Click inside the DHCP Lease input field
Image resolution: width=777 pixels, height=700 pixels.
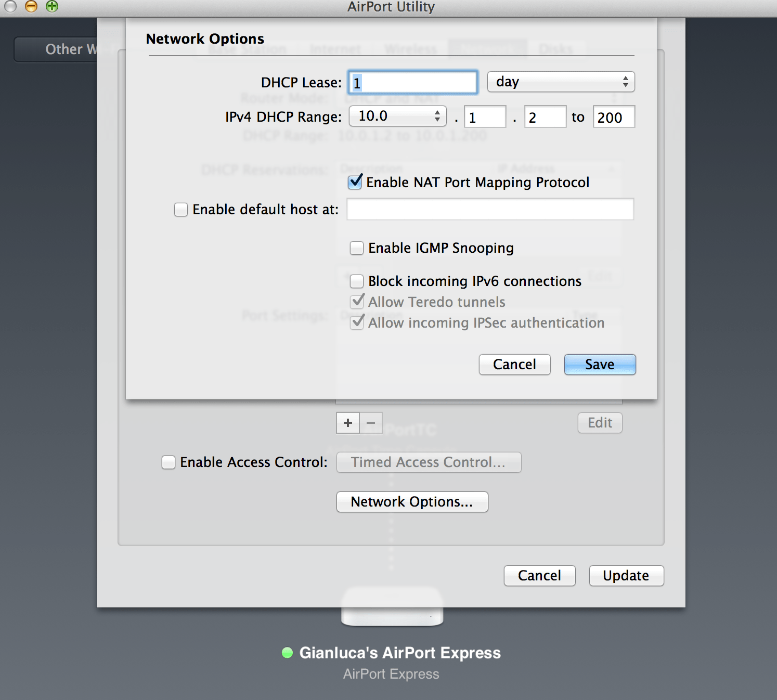click(x=412, y=82)
